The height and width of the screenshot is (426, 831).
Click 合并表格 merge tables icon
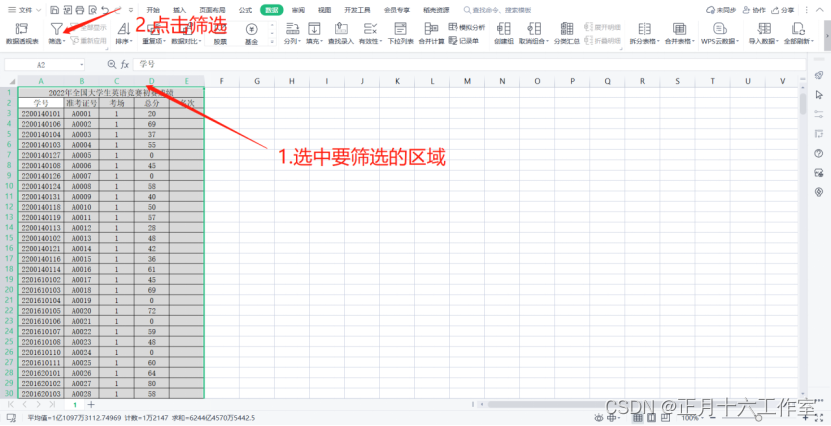[679, 29]
